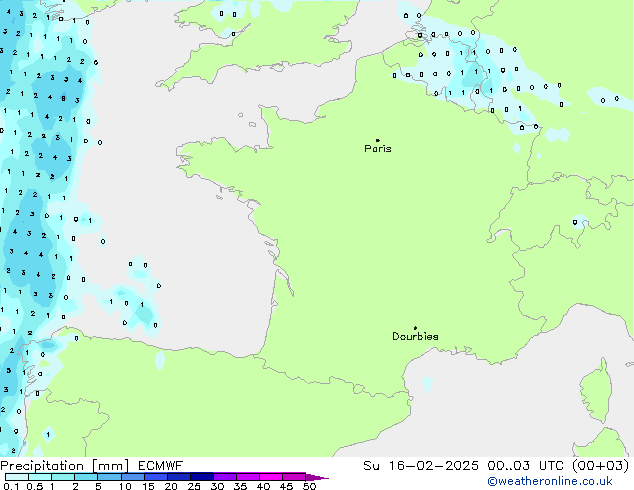Click the Dourbies city label

415,336
